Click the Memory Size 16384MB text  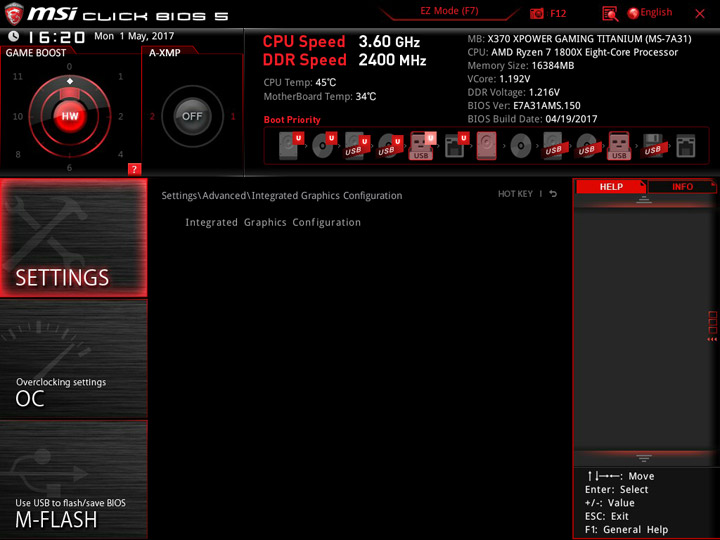point(521,66)
